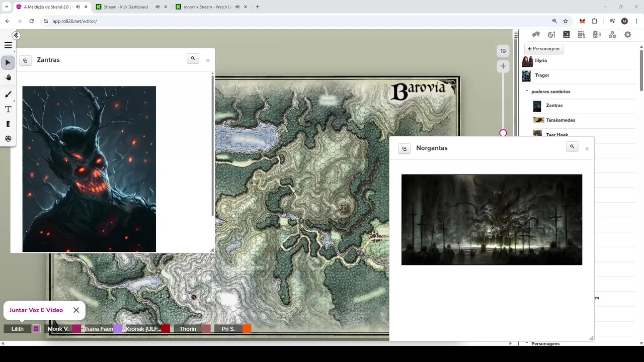Close the Norgantas window

coord(587,148)
